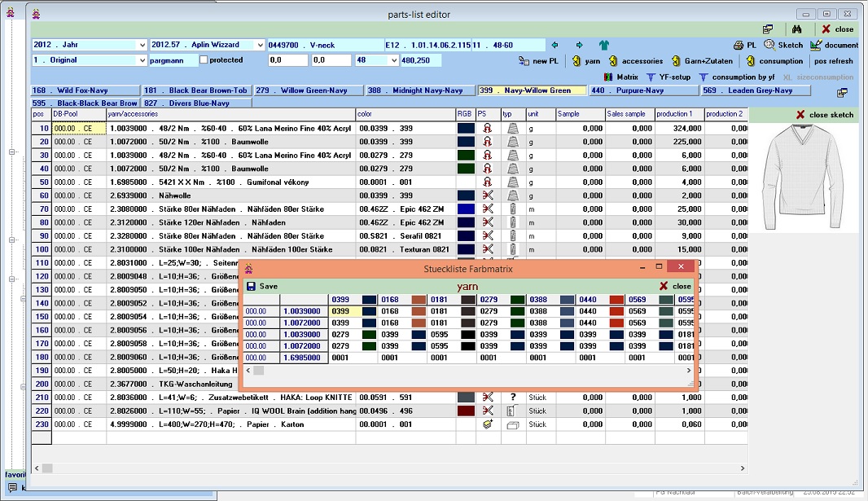The image size is (868, 501).
Task: Click the blue RGB swatch in row 70
Action: (466, 209)
